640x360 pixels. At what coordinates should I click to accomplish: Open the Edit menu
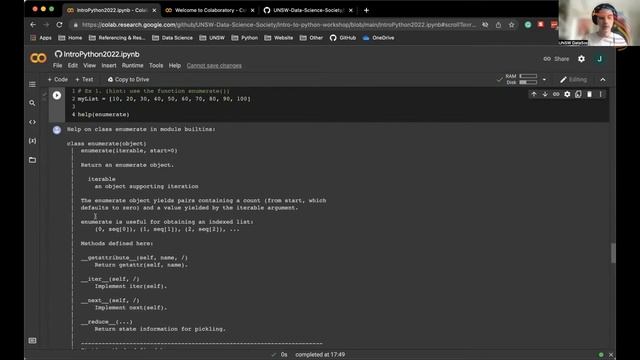pyautogui.click(x=73, y=65)
